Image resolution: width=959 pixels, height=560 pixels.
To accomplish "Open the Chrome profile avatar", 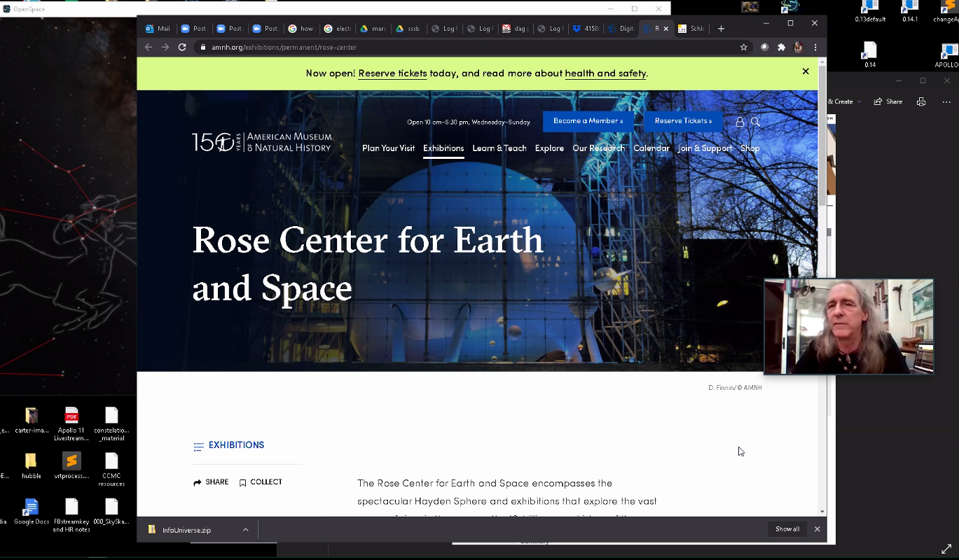I will pos(798,47).
